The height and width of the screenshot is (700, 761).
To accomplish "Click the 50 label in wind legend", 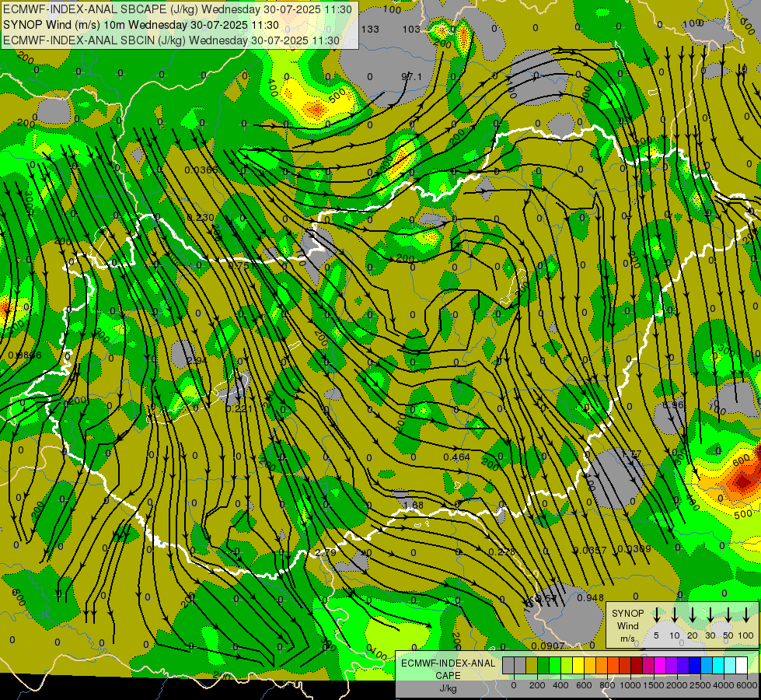I will (728, 635).
